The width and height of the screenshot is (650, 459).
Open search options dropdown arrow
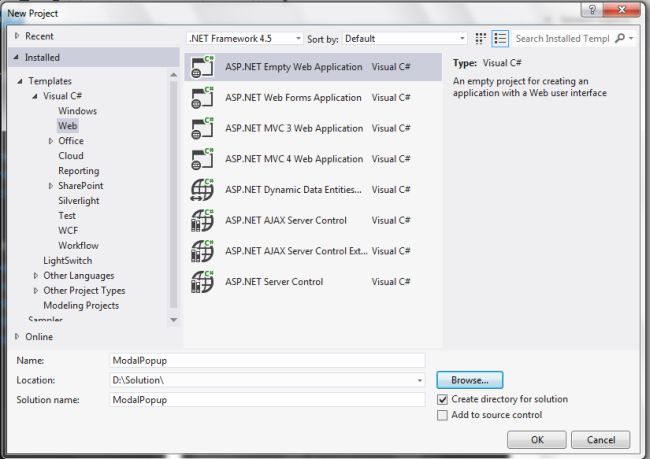click(x=631, y=39)
